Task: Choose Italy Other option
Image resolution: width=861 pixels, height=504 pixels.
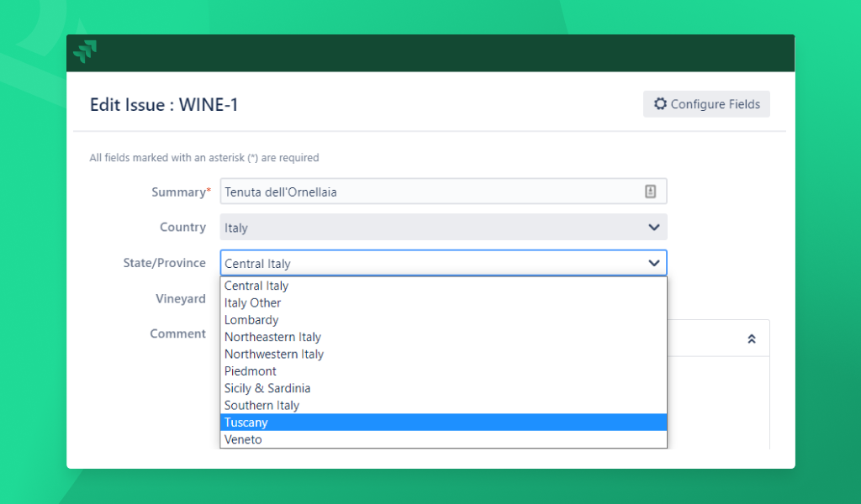Action: pos(443,302)
